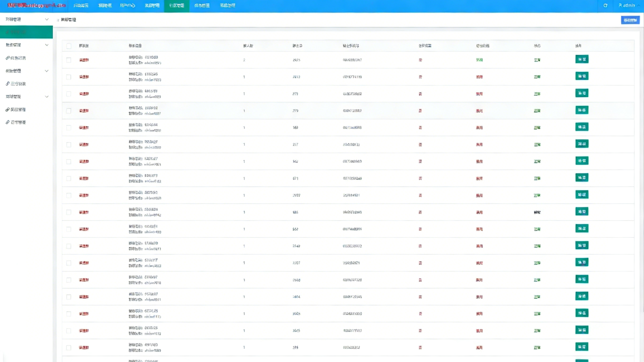Click link icon under third sidebar section

tap(8, 84)
